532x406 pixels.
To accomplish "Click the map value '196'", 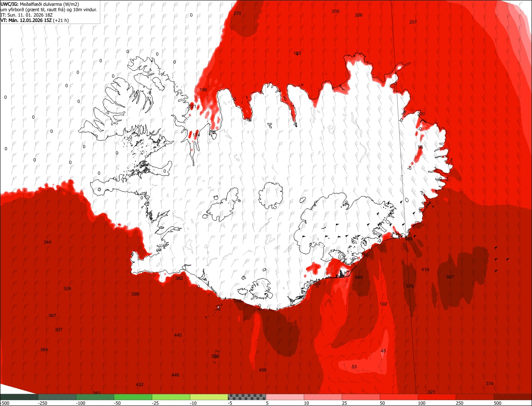I will (x=203, y=90).
